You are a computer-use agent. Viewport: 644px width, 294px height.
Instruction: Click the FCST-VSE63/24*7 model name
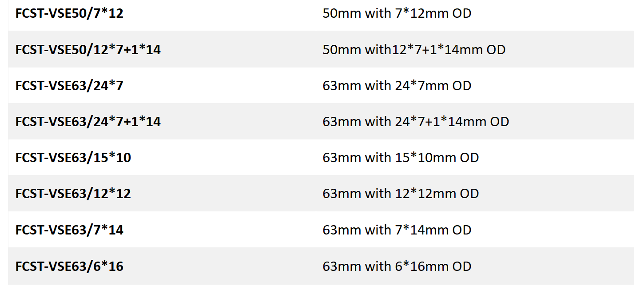[69, 86]
